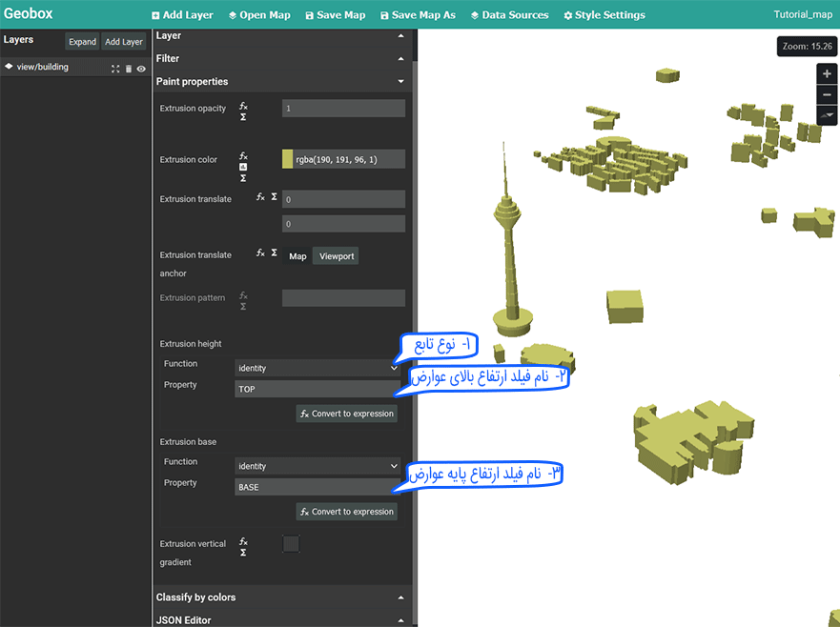Hide the view/building layer with eye icon

141,69
